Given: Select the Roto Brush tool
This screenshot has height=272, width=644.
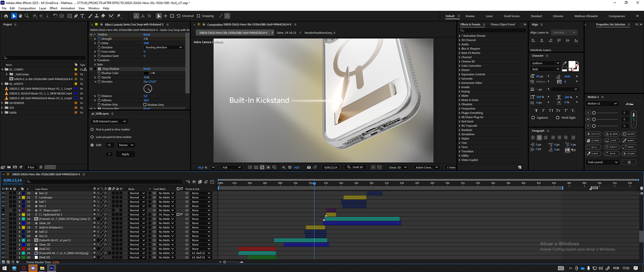Looking at the screenshot, I should [111, 16].
